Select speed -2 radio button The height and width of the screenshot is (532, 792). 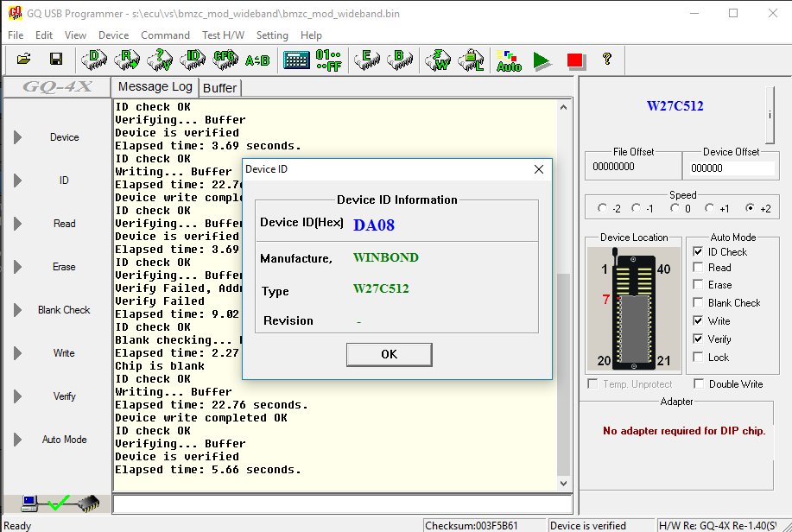click(x=602, y=208)
